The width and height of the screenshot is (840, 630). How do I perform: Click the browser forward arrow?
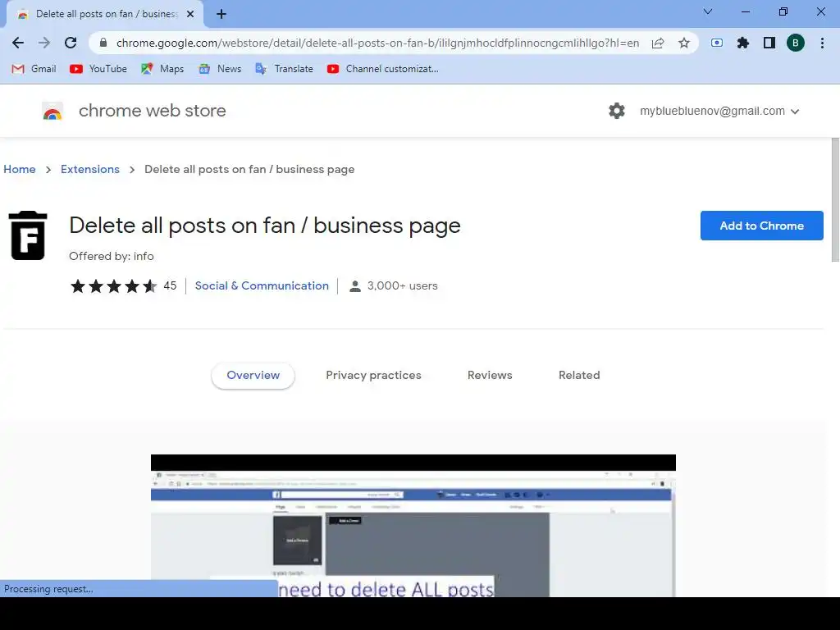tap(44, 43)
